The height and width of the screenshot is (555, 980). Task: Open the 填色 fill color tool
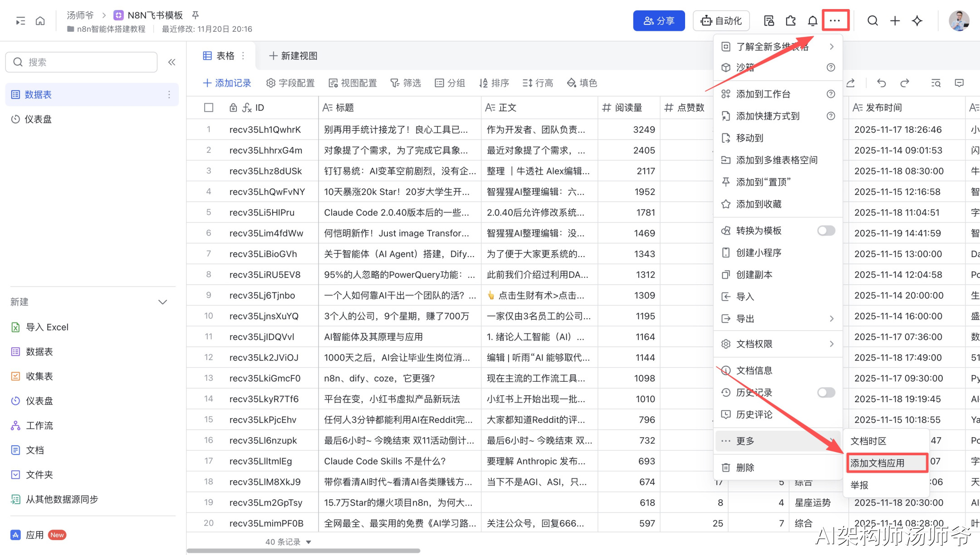tap(582, 83)
